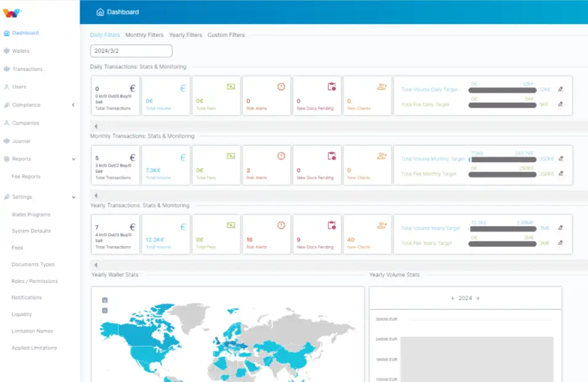The image size is (588, 382).
Task: Click the date field showing 2024/3/2
Action: 131,50
